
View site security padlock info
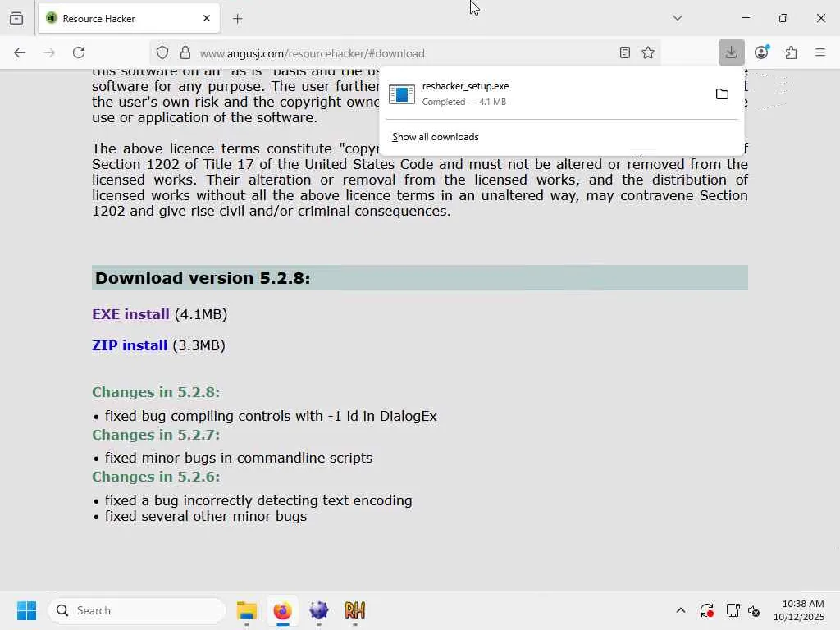pyautogui.click(x=185, y=52)
